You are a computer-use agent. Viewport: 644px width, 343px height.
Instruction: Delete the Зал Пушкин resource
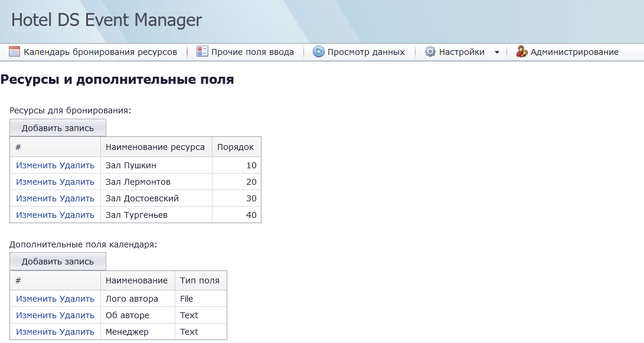(77, 165)
